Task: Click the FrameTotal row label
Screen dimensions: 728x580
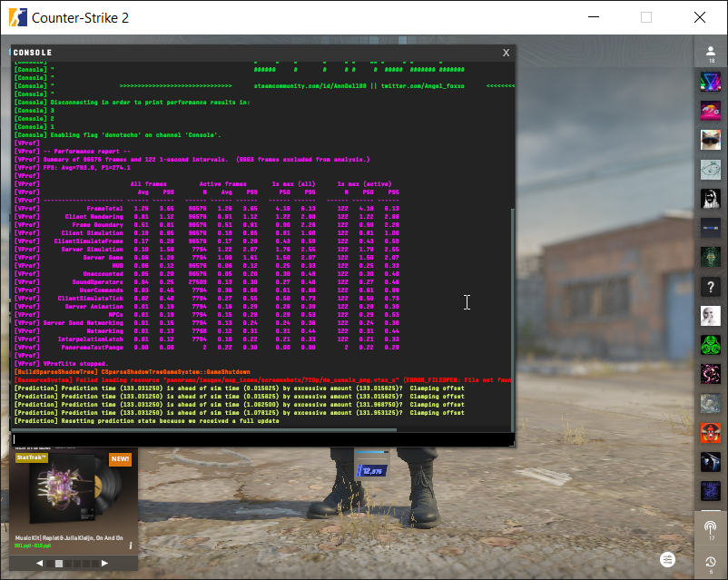Action: [x=105, y=209]
